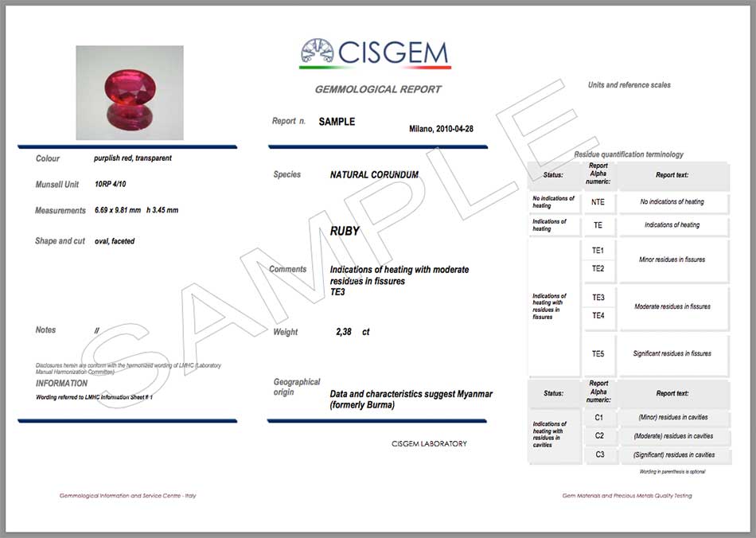The width and height of the screenshot is (756, 538).
Task: Click the "Units and reference scales" heading
Action: pyautogui.click(x=629, y=85)
